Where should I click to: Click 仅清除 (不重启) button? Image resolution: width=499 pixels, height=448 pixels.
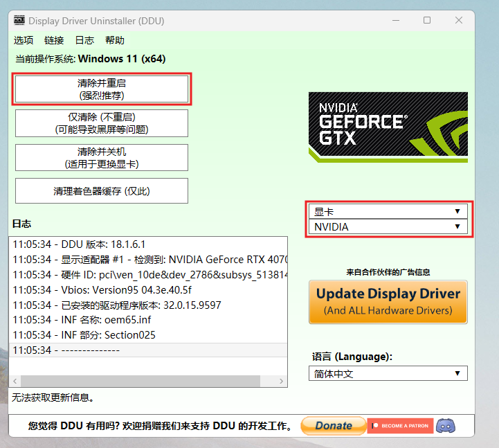click(x=102, y=123)
